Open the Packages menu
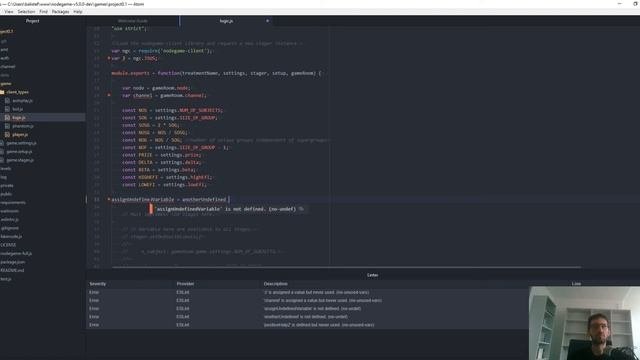640x360 pixels. coord(60,12)
